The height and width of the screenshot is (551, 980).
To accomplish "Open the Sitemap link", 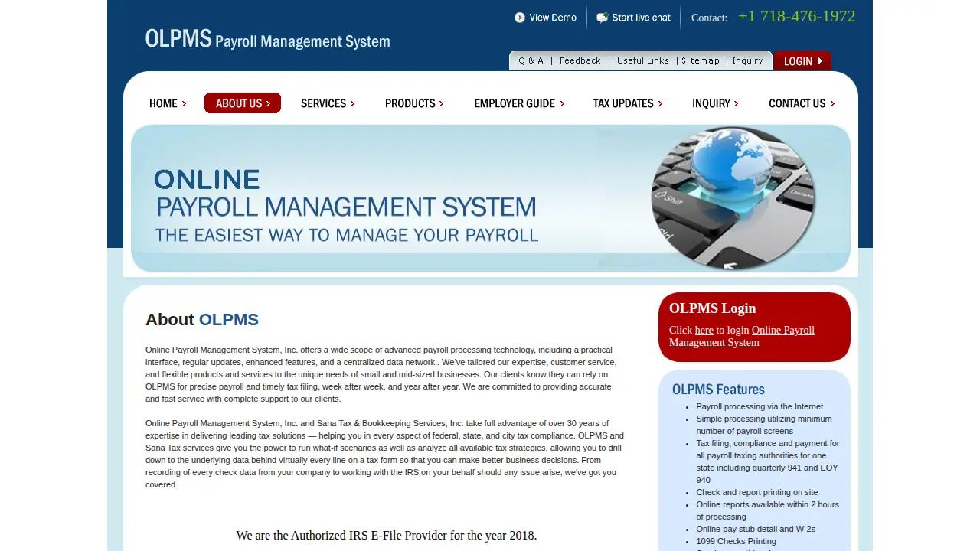I will pyautogui.click(x=701, y=60).
